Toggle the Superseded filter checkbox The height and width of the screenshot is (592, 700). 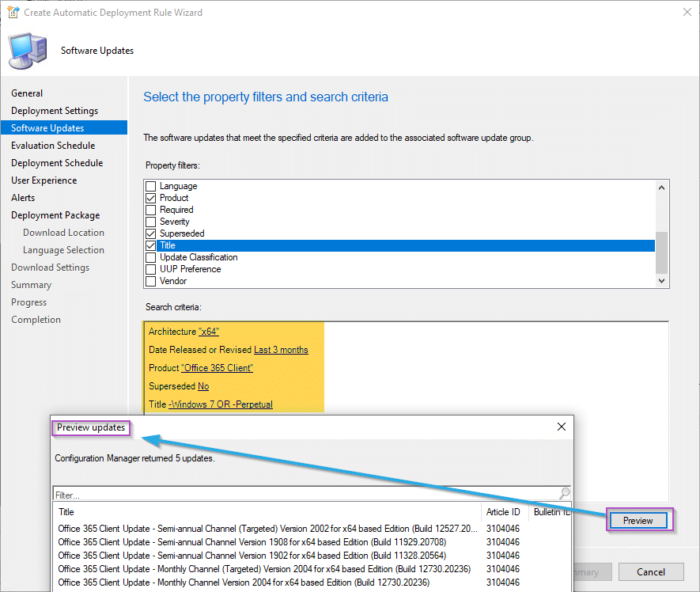150,233
